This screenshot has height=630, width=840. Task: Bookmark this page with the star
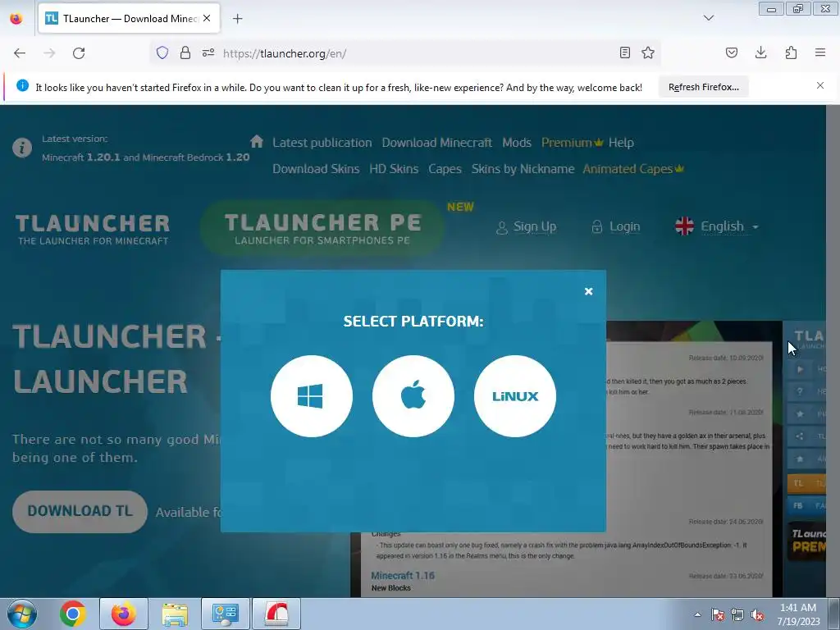click(648, 52)
